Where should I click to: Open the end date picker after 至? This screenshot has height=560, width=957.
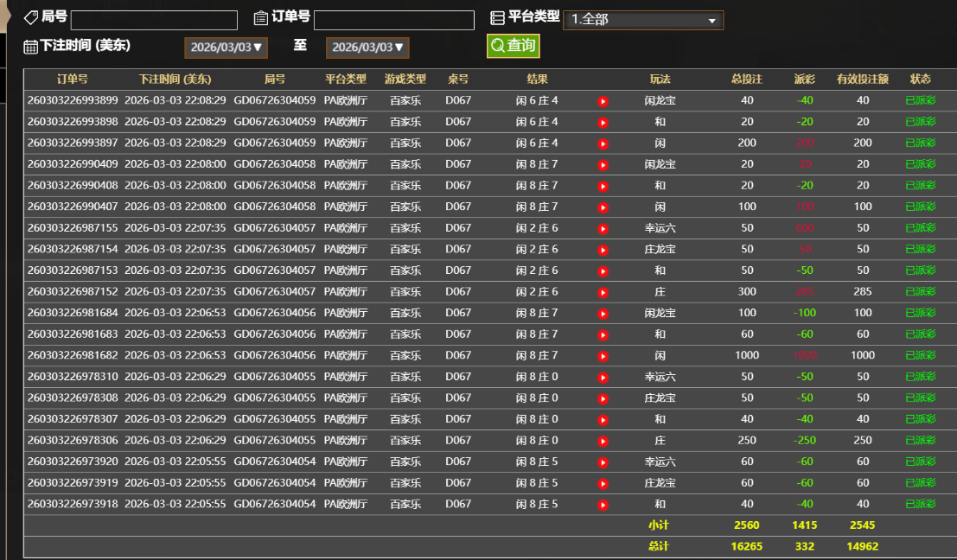367,48
